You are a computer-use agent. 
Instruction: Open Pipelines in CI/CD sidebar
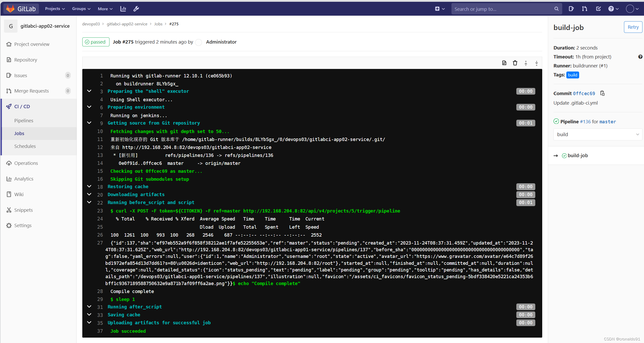pyautogui.click(x=24, y=120)
